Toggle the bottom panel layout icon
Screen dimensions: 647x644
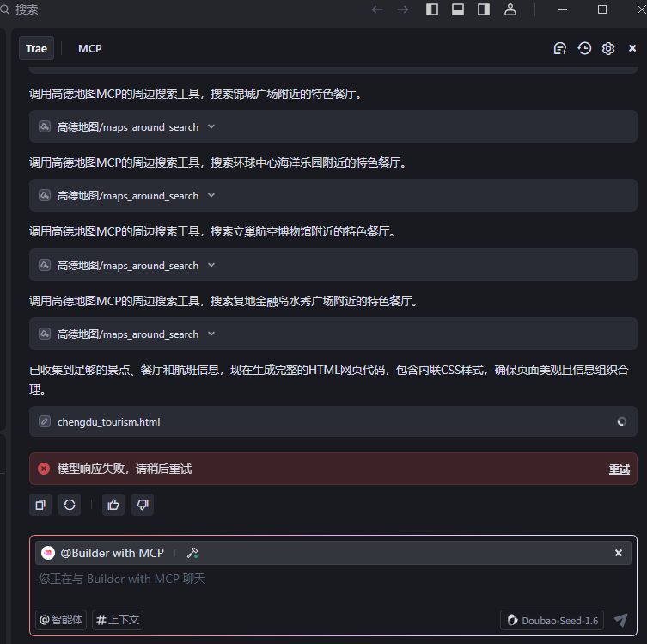[458, 9]
